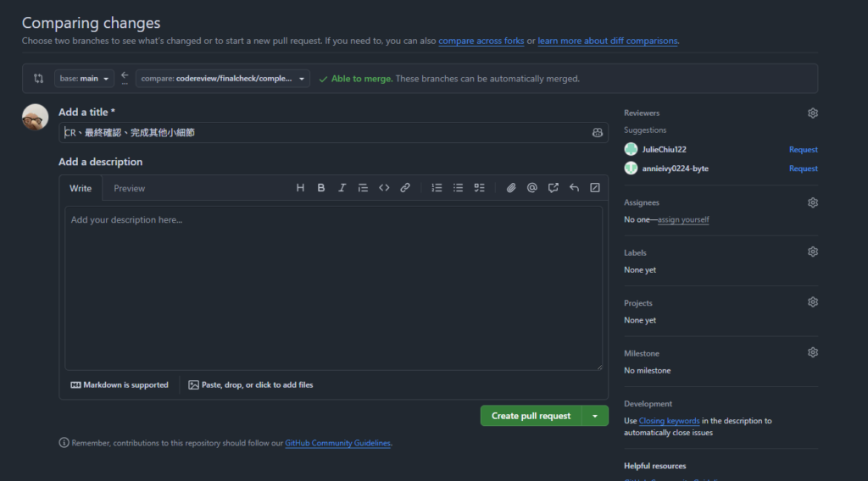Open the base: main branch dropdown
The width and height of the screenshot is (868, 481).
point(84,79)
